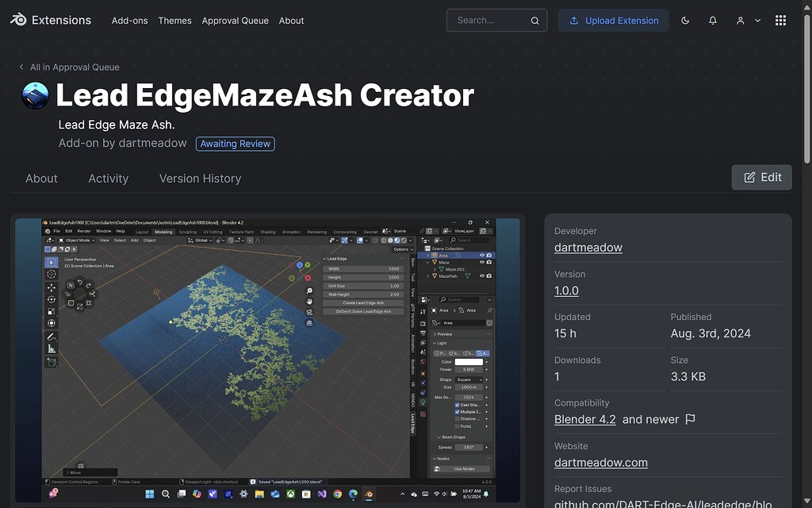The height and width of the screenshot is (508, 812).
Task: Open the dartmeadow.com website link
Action: pyautogui.click(x=600, y=462)
